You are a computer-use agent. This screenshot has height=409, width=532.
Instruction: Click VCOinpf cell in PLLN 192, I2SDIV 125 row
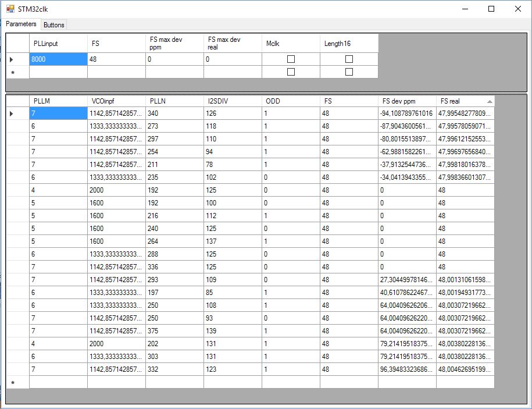(116, 190)
